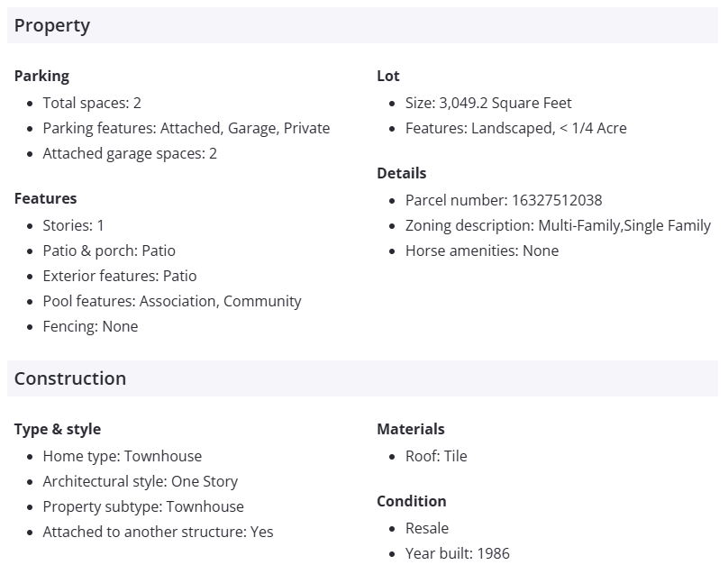Click the Construction section header
Viewport: 728px width, 574px height.
70,378
